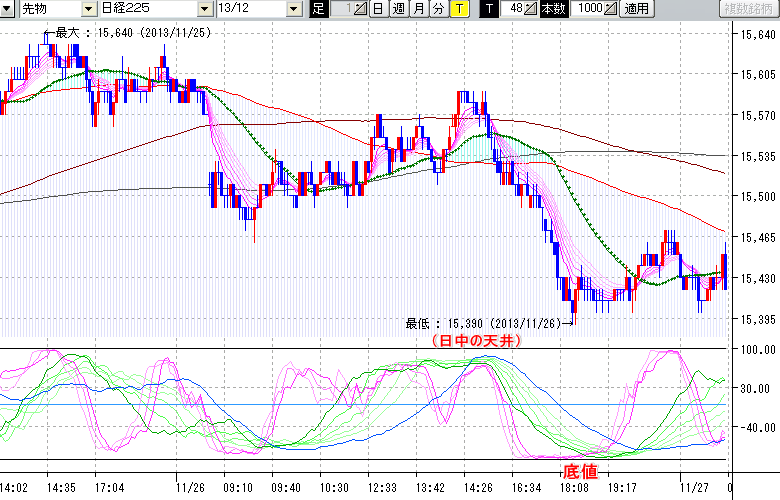The width and height of the screenshot is (780, 500).
Task: Click stepper icon beside bar count 1000
Action: [612, 9]
